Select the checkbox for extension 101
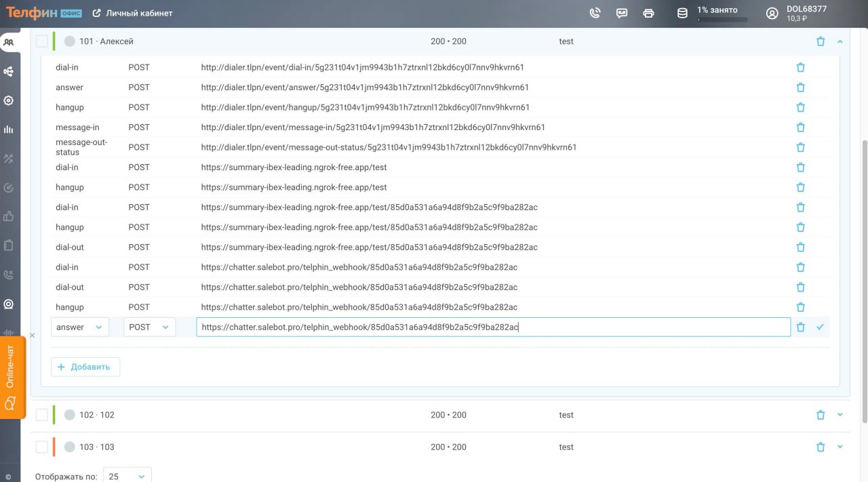Image resolution: width=868 pixels, height=482 pixels. coord(42,41)
